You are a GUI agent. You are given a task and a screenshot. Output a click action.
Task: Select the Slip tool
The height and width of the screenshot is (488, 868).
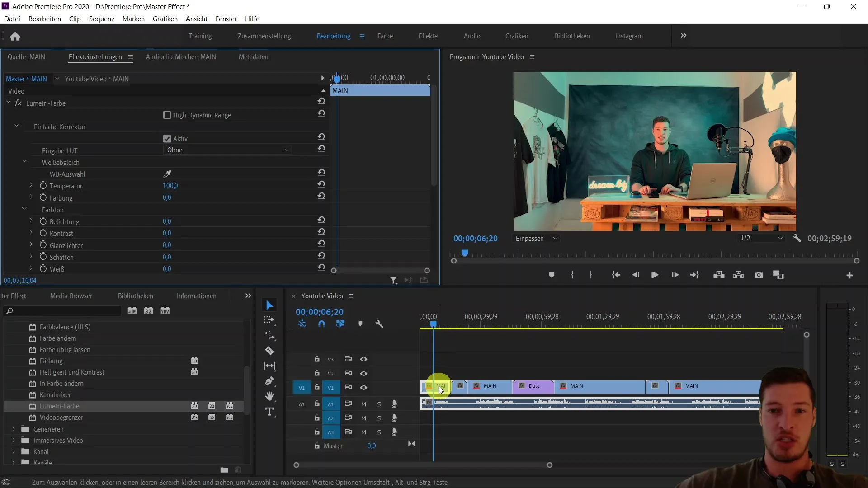(269, 366)
